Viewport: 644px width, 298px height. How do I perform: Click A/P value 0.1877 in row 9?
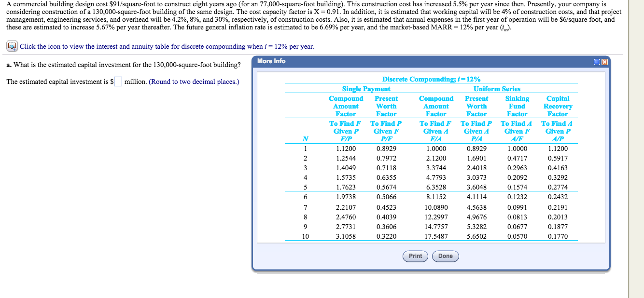[558, 227]
